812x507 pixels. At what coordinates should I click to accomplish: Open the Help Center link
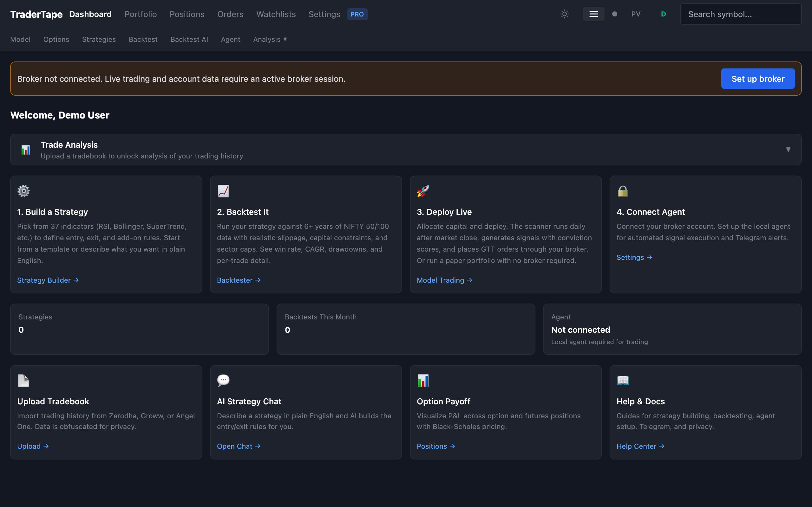640,446
